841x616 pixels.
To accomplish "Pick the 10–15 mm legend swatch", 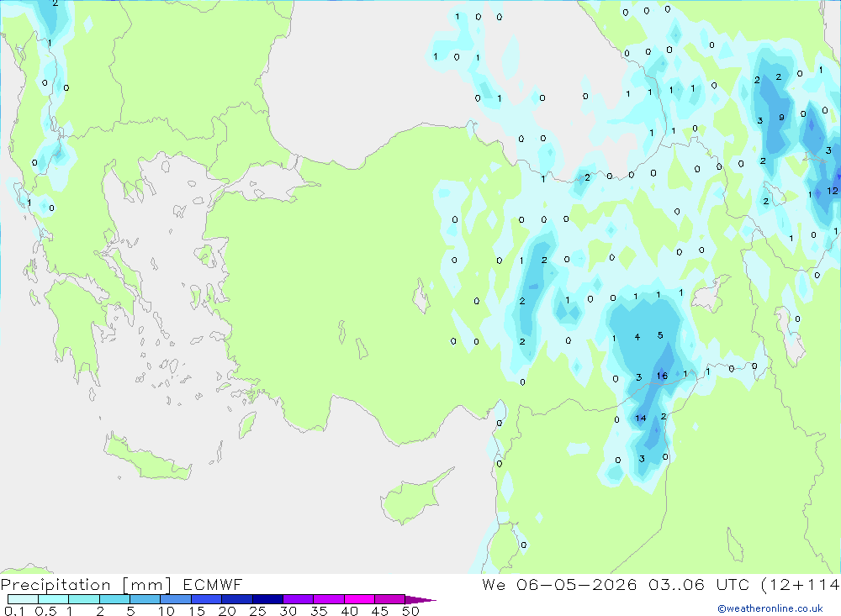I will point(176,599).
